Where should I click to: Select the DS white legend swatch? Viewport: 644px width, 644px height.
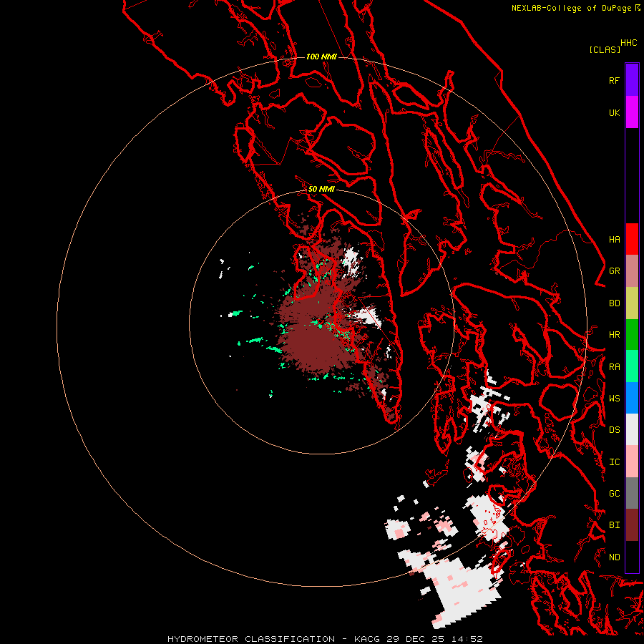point(632,429)
